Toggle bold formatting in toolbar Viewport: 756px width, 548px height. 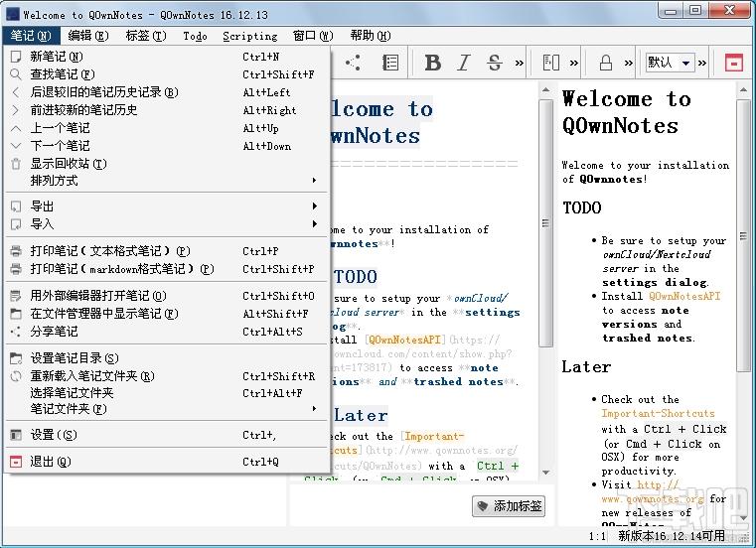(432, 63)
